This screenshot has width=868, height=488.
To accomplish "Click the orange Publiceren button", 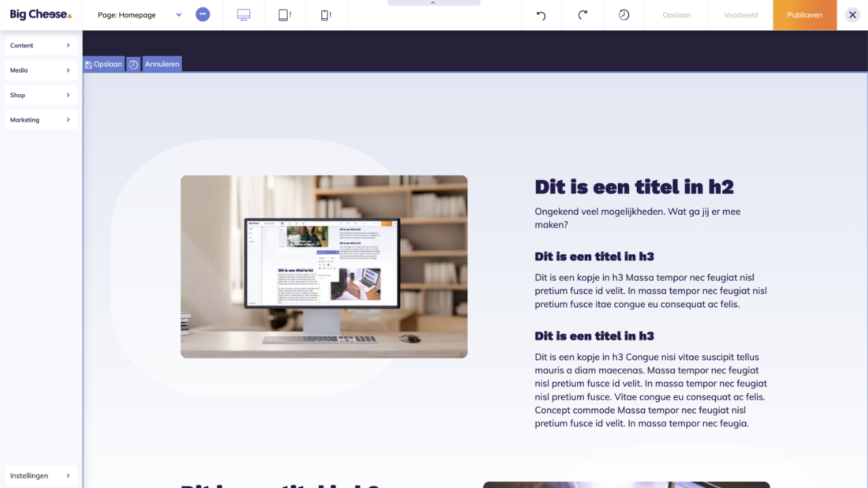I will tap(804, 15).
